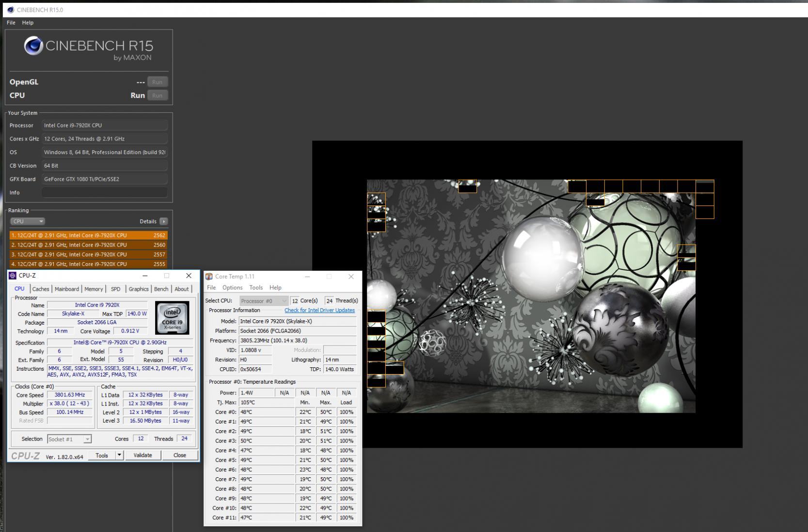Viewport: 808px width, 532px height.
Task: Click CPU-Z Level 3 cache 16.50 MBytes
Action: click(145, 421)
